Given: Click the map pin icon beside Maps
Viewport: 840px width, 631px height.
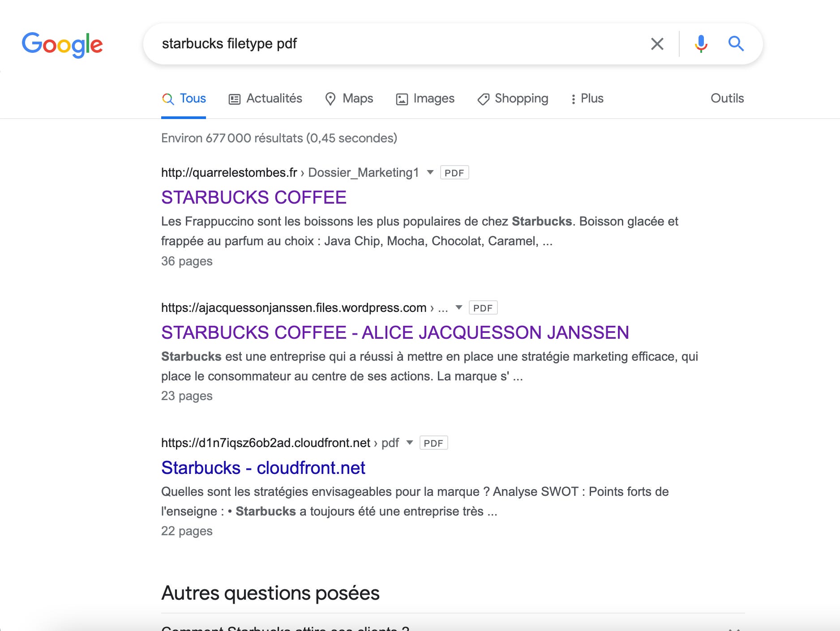Looking at the screenshot, I should (x=330, y=98).
